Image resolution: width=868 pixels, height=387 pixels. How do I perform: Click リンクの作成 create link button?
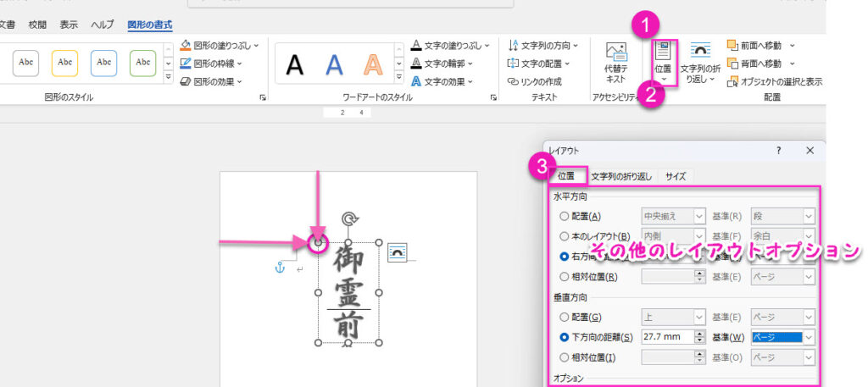(x=535, y=81)
